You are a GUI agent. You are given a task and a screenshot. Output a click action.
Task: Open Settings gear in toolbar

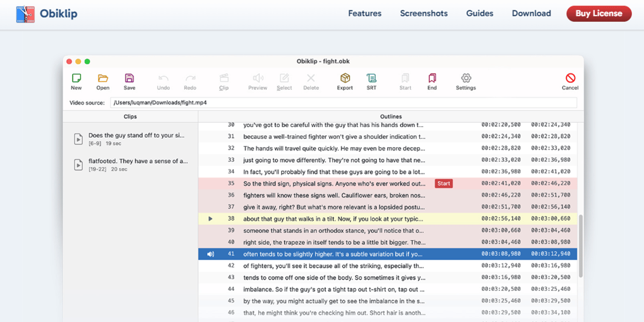[466, 78]
